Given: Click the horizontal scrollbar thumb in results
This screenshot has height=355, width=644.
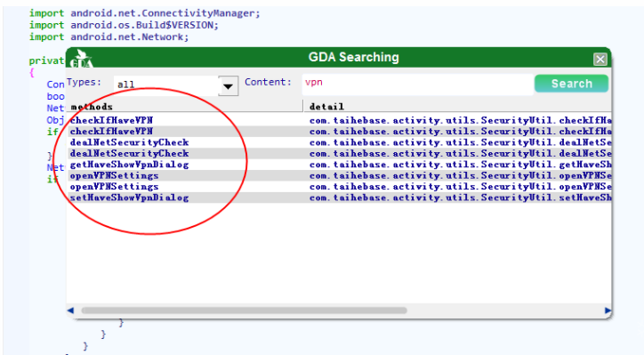Looking at the screenshot, I should (x=244, y=311).
